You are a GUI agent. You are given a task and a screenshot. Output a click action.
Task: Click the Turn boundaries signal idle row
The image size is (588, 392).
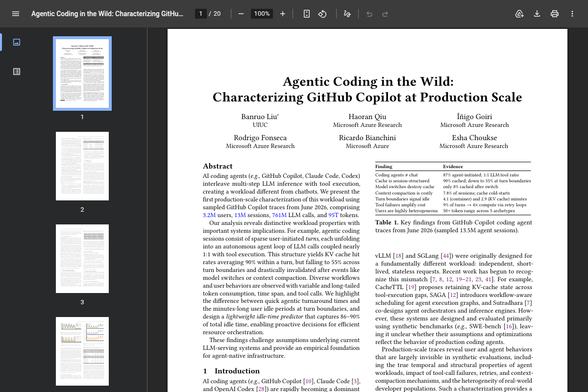coord(453,199)
